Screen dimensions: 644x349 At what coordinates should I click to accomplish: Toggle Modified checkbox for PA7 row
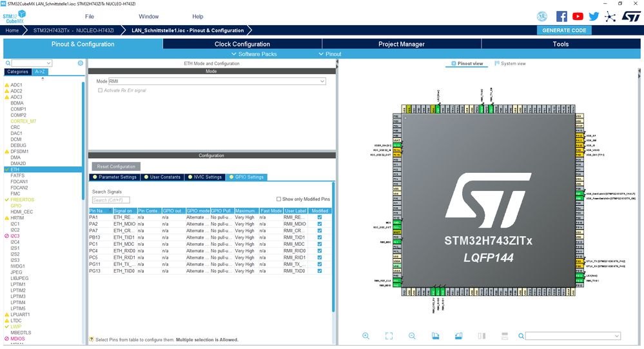tap(320, 230)
